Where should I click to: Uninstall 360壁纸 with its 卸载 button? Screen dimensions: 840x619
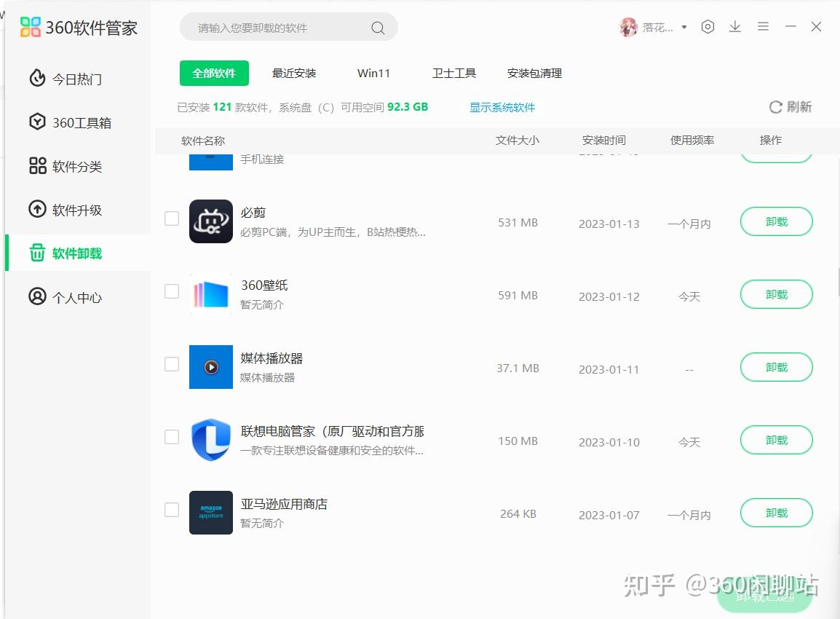pyautogui.click(x=776, y=294)
